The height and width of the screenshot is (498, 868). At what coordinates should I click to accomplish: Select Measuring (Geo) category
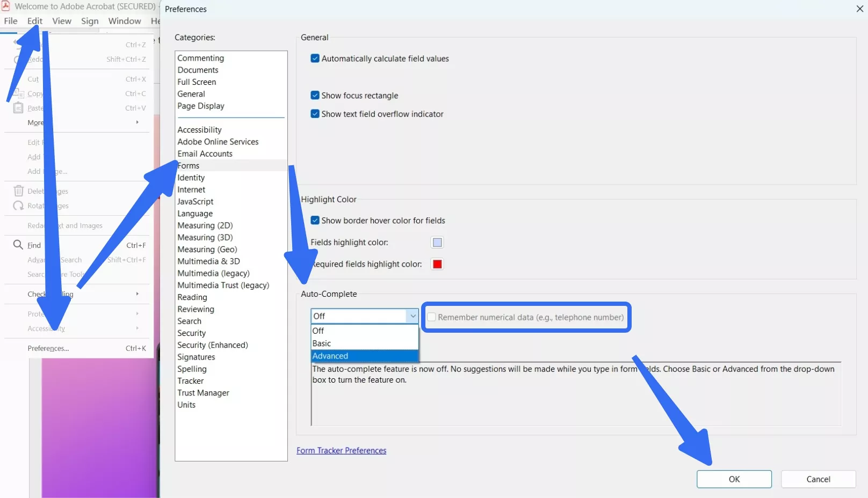tap(207, 250)
